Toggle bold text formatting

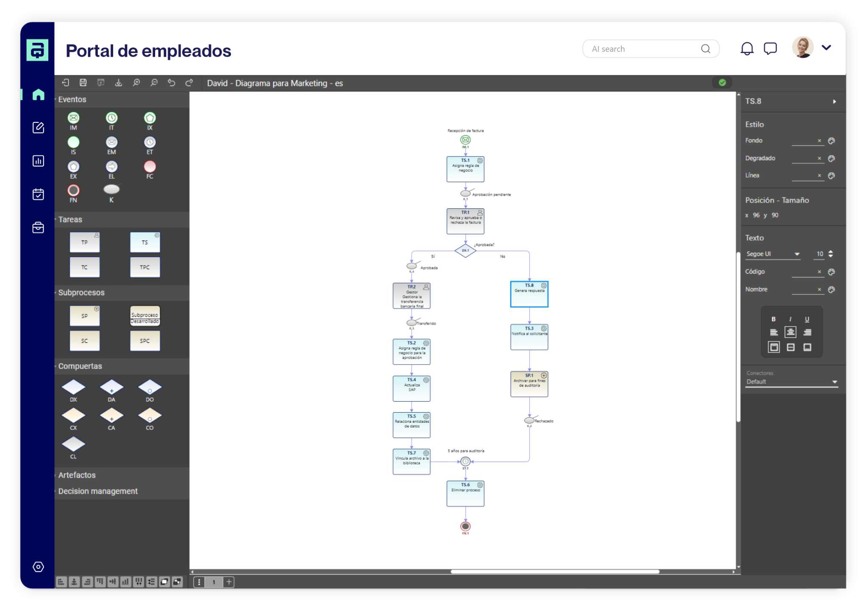[x=774, y=319]
